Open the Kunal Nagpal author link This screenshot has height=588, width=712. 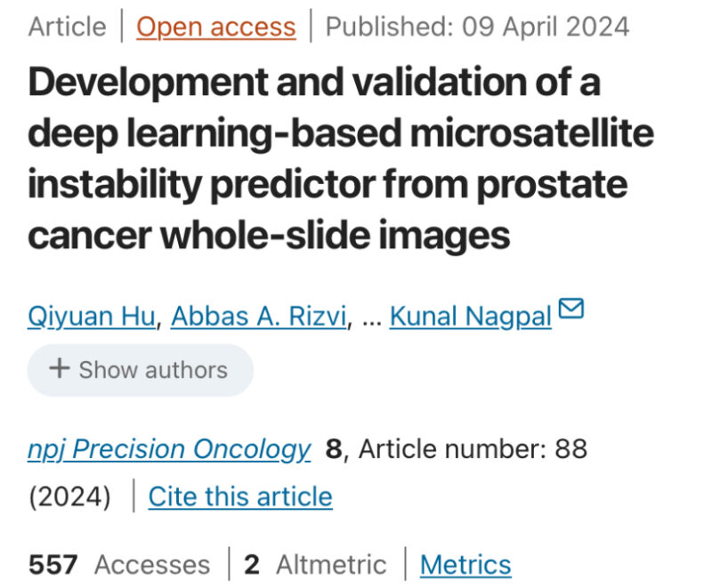[471, 316]
